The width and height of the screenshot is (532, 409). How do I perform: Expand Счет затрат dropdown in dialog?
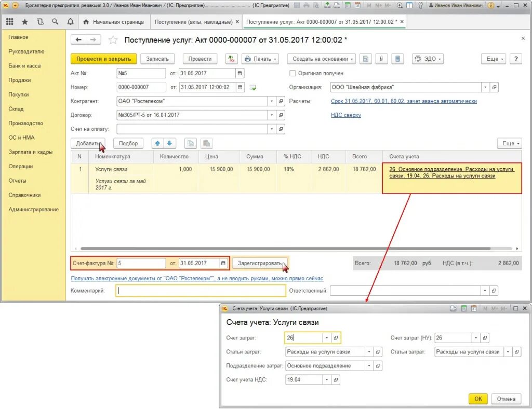tap(327, 337)
